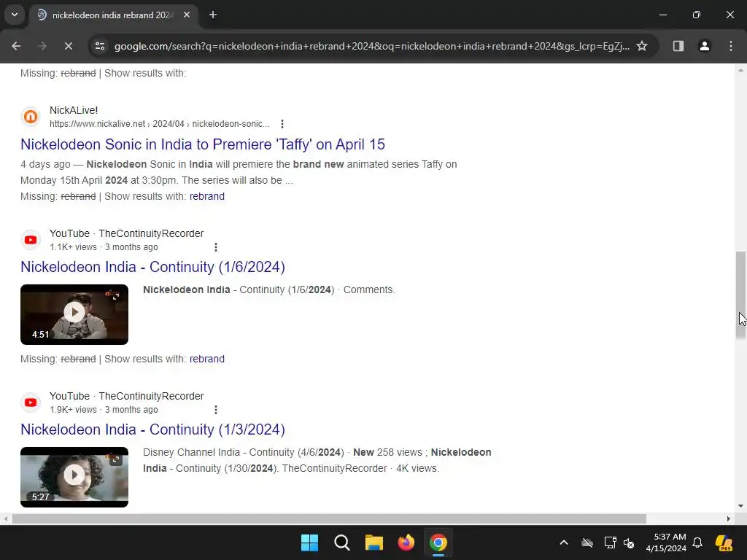Viewport: 747px width, 560px height.
Task: Open File Explorer from taskbar
Action: (x=374, y=542)
